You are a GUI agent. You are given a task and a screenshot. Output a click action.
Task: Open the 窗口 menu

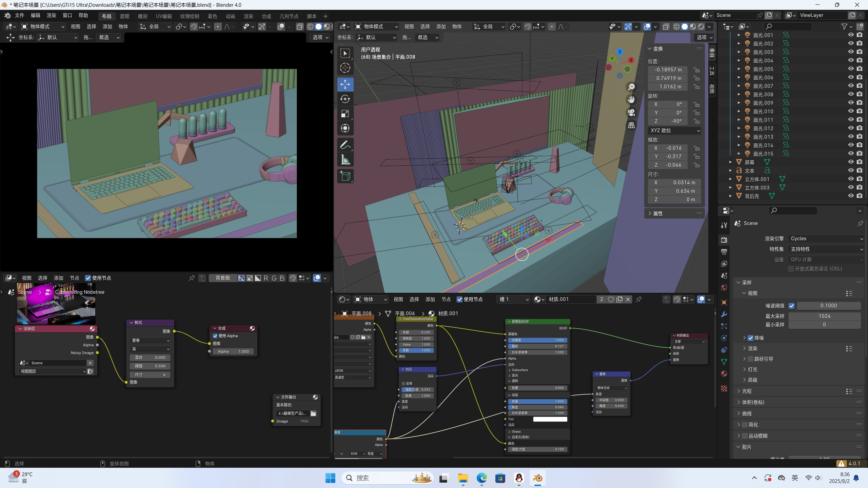point(67,15)
